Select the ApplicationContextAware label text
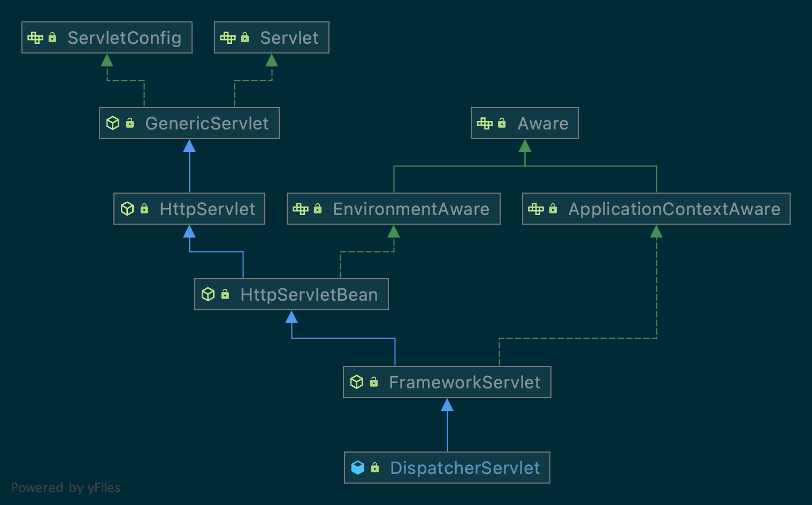812x505 pixels. coord(675,209)
